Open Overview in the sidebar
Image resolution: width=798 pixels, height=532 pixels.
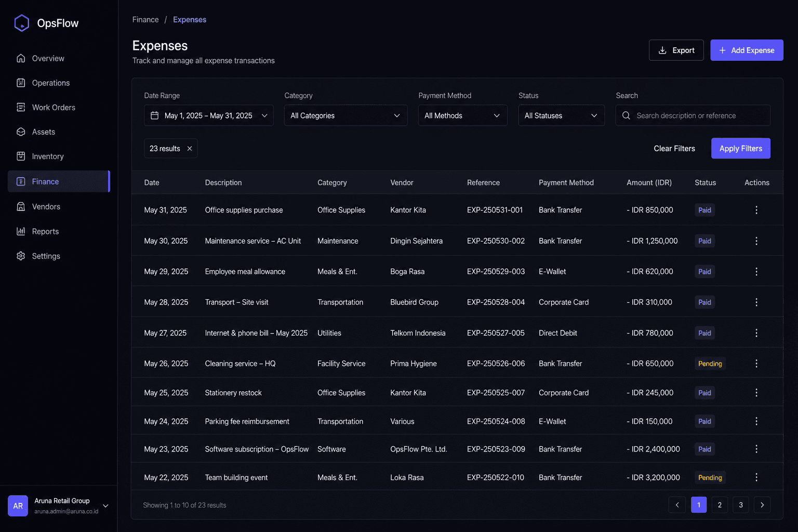pos(59,58)
